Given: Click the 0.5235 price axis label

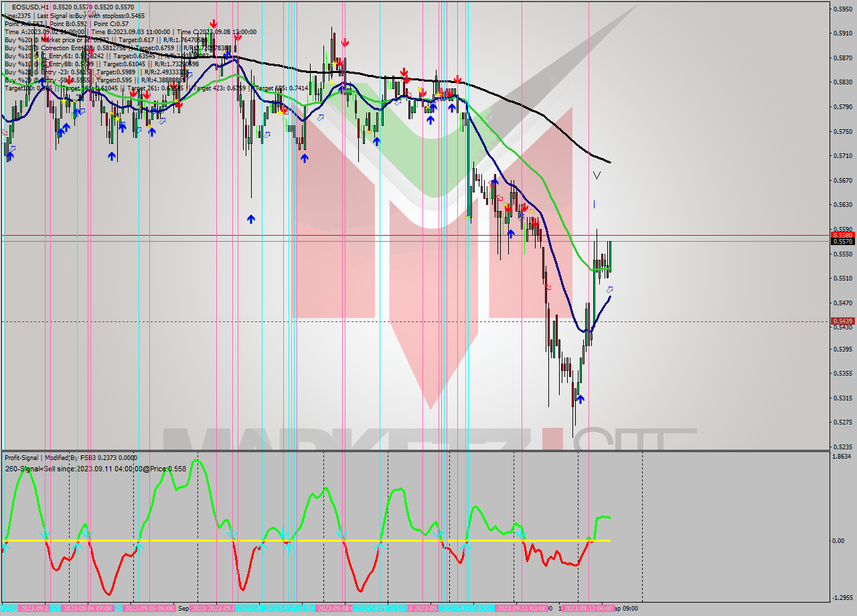Looking at the screenshot, I should tap(842, 447).
